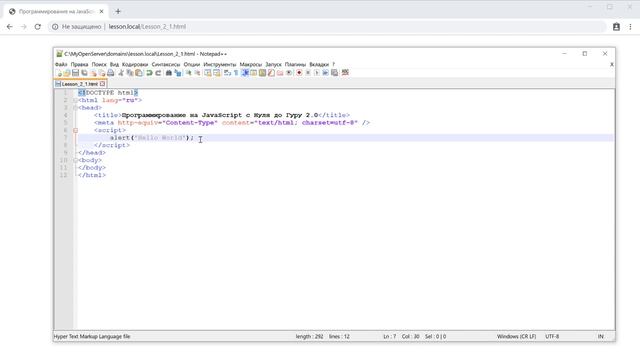
Task: Reload the page in Chrome
Action: click(38, 27)
